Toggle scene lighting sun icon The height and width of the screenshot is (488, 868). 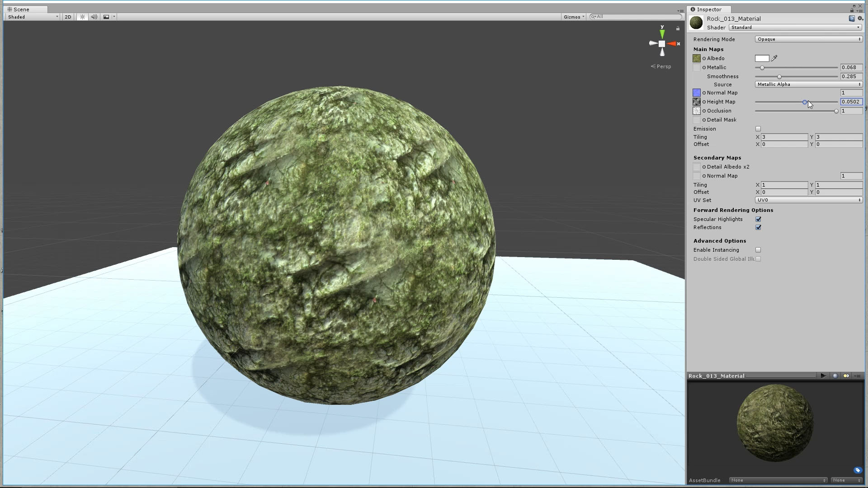(82, 17)
